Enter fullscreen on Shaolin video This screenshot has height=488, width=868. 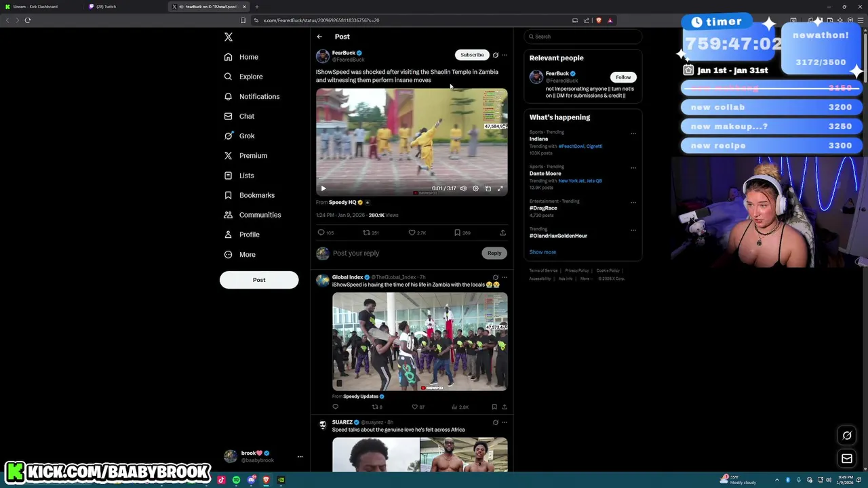point(500,188)
